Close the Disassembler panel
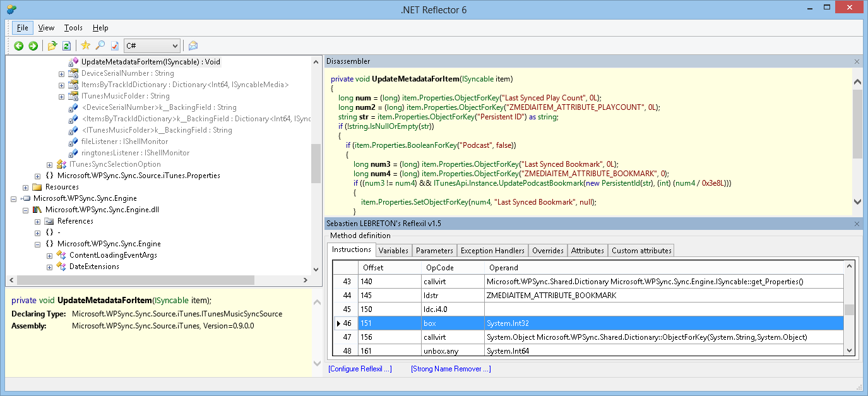 click(857, 61)
